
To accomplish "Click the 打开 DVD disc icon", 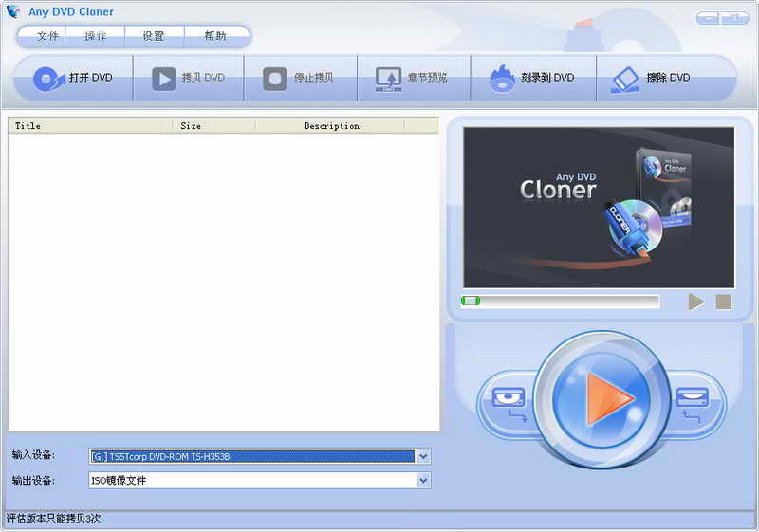I will 48,80.
